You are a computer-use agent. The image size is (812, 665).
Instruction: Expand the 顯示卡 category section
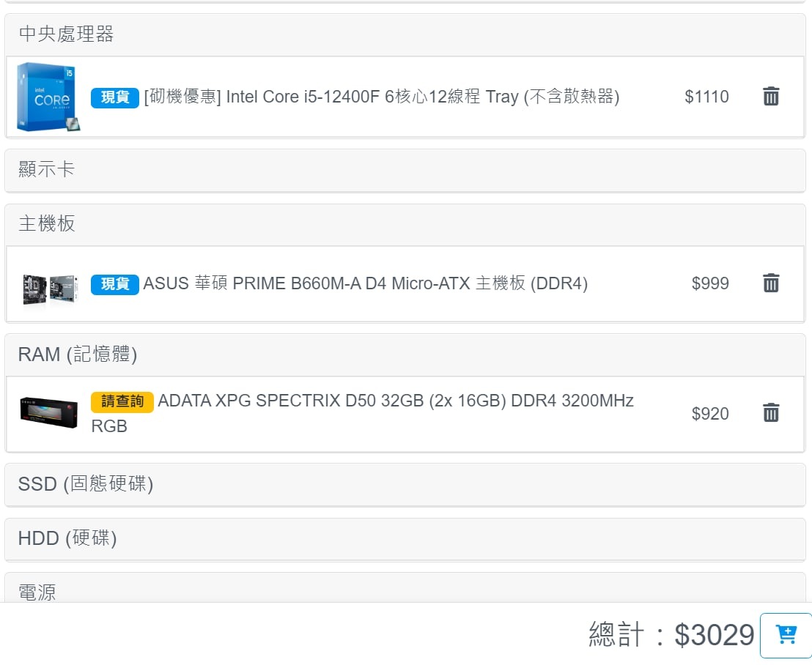(405, 170)
